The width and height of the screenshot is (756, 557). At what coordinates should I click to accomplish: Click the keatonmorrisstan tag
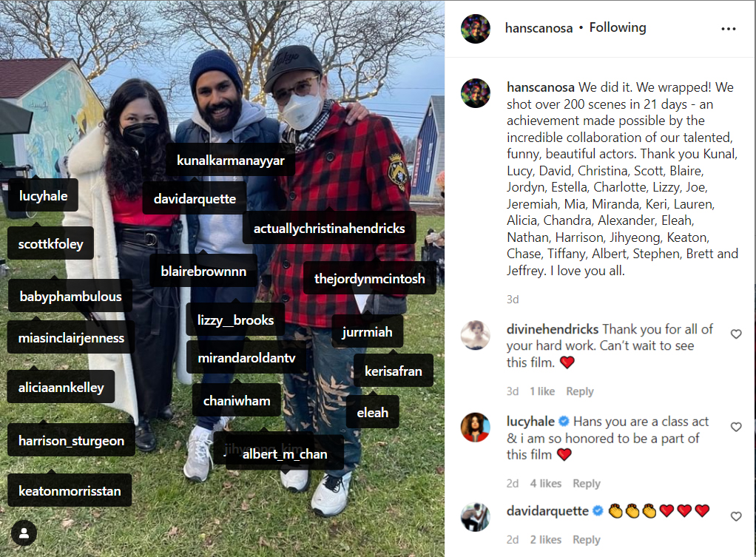70,490
